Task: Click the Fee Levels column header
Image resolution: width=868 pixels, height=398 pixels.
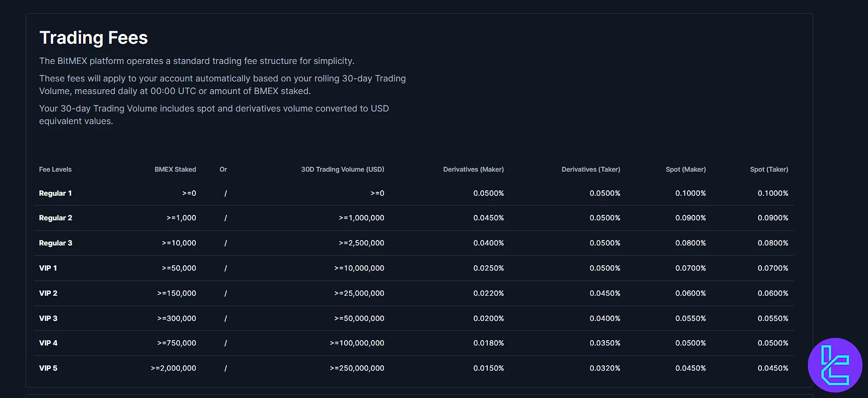Action: [x=55, y=169]
